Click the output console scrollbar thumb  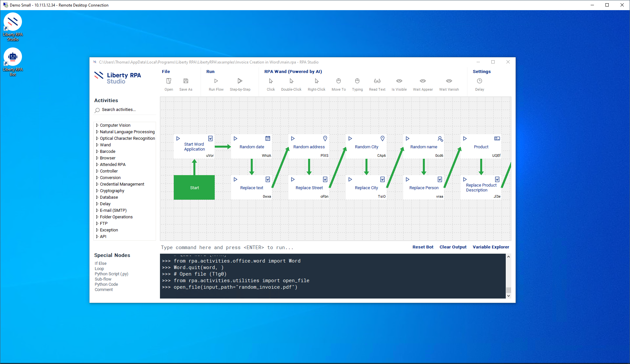point(508,290)
